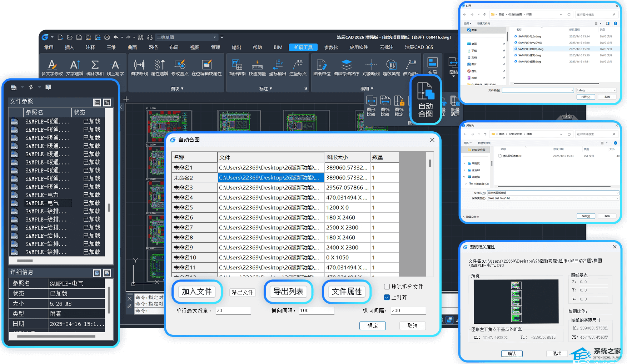Switch to the 扩展工具 ribbon tab
Image resolution: width=627 pixels, height=364 pixels.
pyautogui.click(x=303, y=47)
